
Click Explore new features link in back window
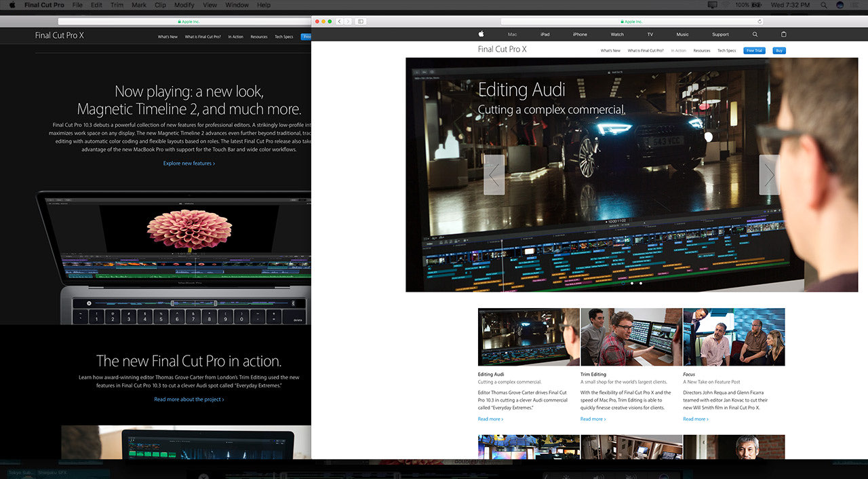(189, 164)
